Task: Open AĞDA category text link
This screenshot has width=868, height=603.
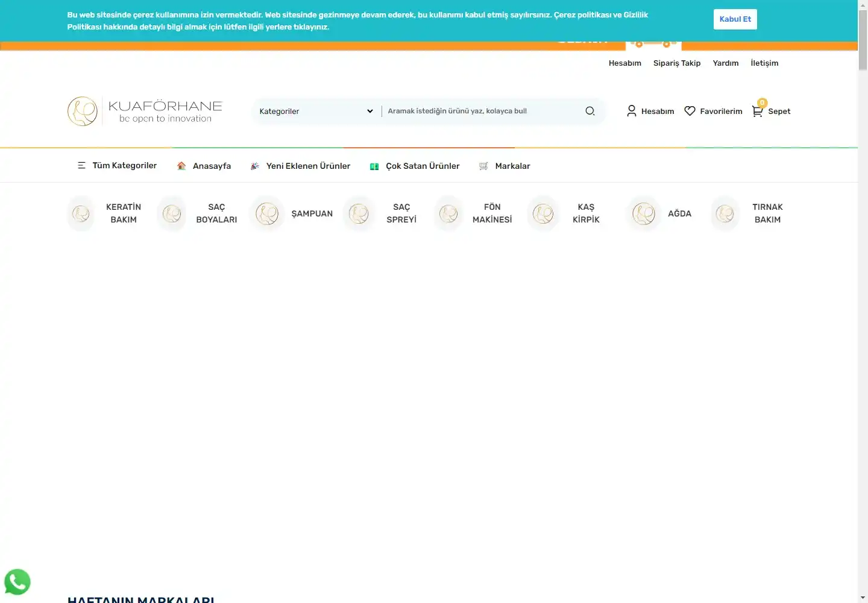Action: (679, 213)
